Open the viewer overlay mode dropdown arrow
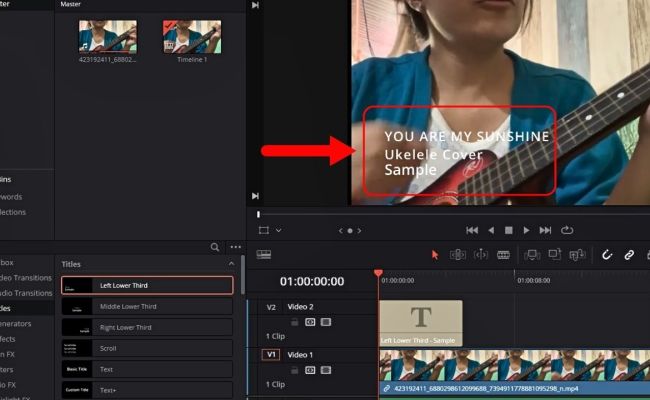Image resolution: width=650 pixels, height=400 pixels. click(x=279, y=230)
